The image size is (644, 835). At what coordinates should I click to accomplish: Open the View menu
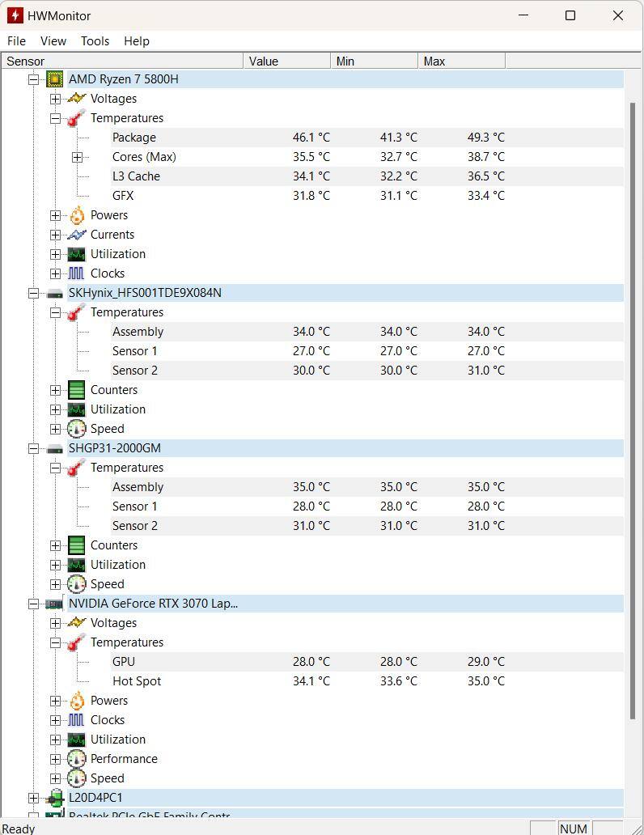click(53, 41)
